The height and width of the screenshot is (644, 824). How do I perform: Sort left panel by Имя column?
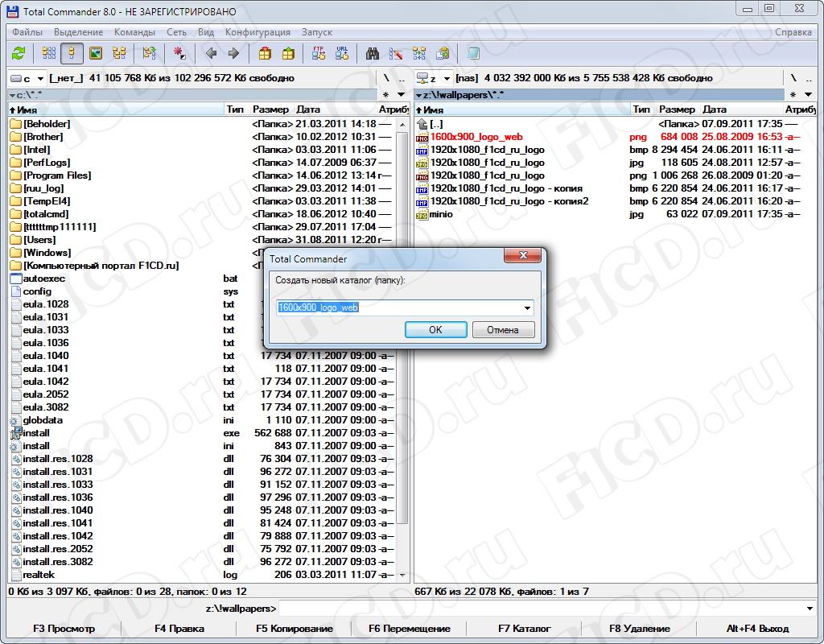(116, 109)
